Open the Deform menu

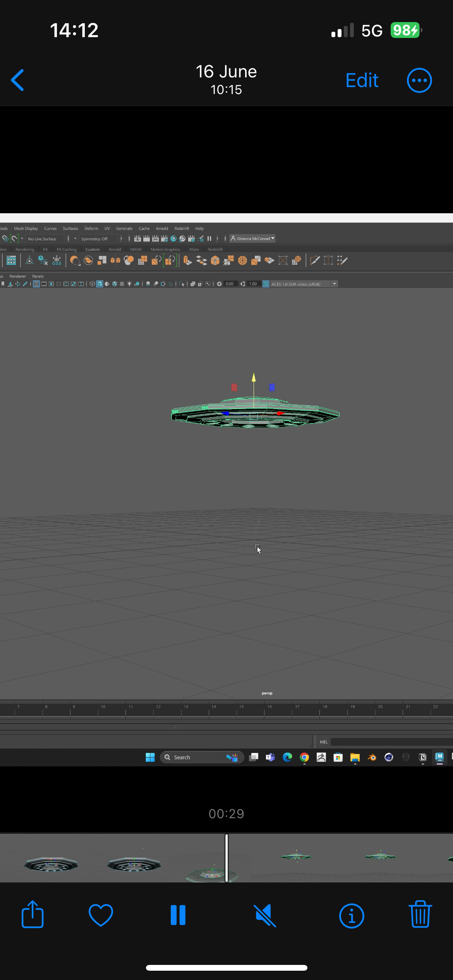click(x=91, y=228)
